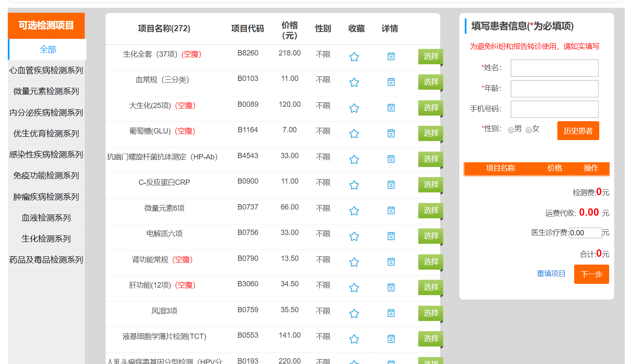Star the 大生化(25项) item
Image resolution: width=633 pixels, height=364 pixels.
(x=354, y=108)
